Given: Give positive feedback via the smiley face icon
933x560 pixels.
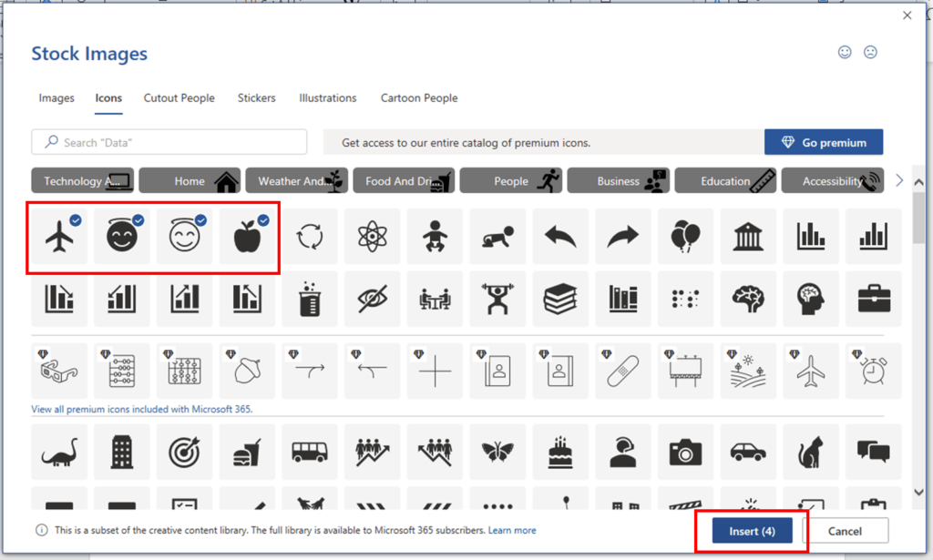Looking at the screenshot, I should pyautogui.click(x=845, y=52).
